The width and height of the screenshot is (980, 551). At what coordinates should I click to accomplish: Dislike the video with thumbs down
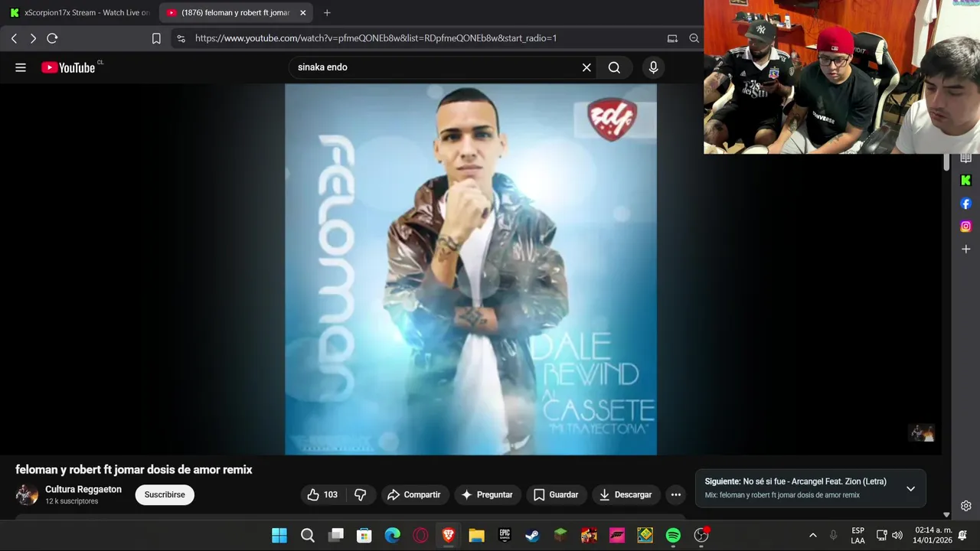coord(360,495)
